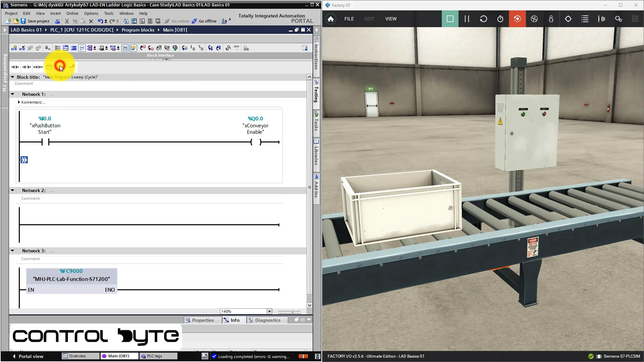Insert a normally open contact
The image size is (644, 362).
pyautogui.click(x=15, y=67)
